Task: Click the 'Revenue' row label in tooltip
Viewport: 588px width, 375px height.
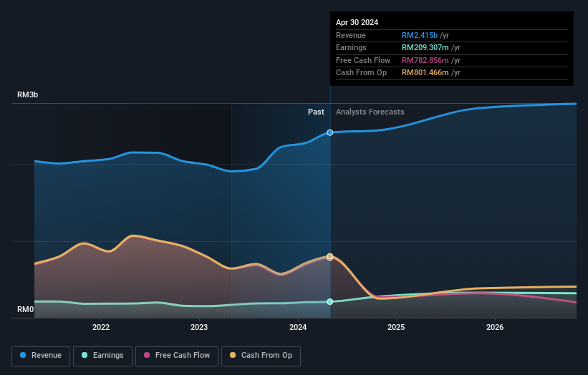Action: pos(351,35)
